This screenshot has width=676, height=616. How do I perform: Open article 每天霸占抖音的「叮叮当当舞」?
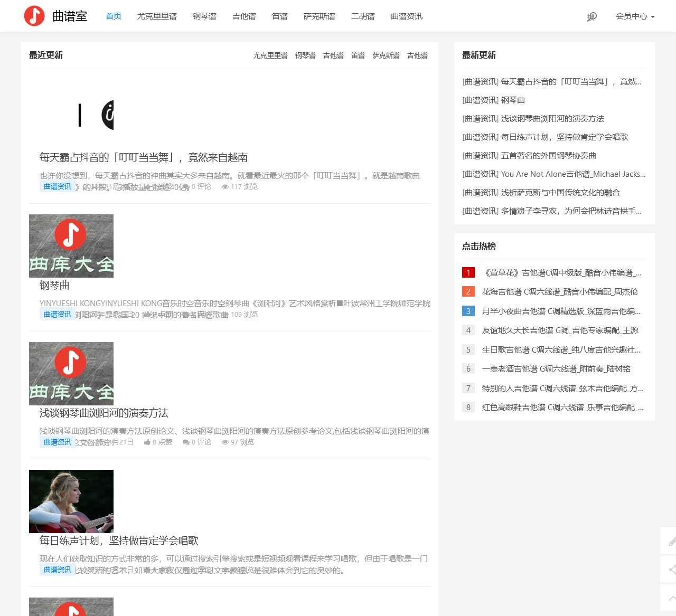click(x=144, y=157)
